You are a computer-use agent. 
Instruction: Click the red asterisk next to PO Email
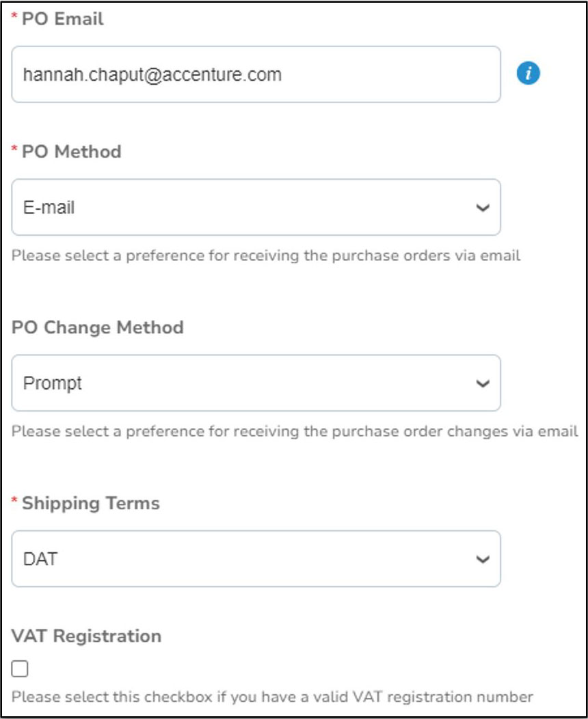click(x=15, y=17)
